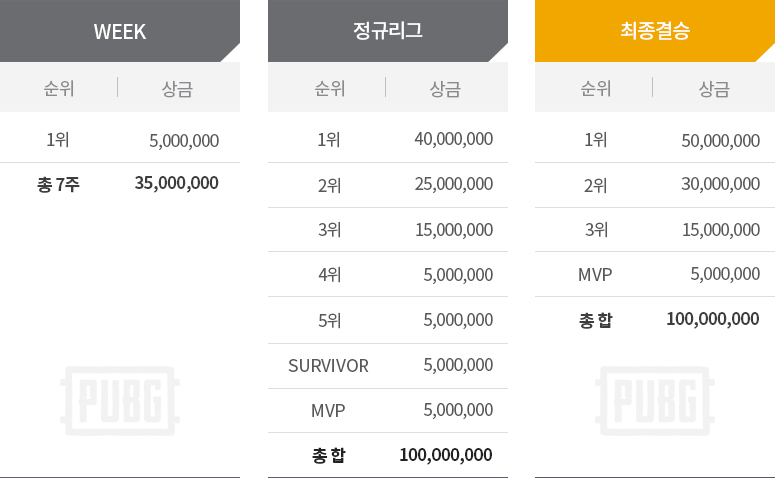Click the 최종결승 MVP row label
This screenshot has height=478, width=775.
[595, 275]
